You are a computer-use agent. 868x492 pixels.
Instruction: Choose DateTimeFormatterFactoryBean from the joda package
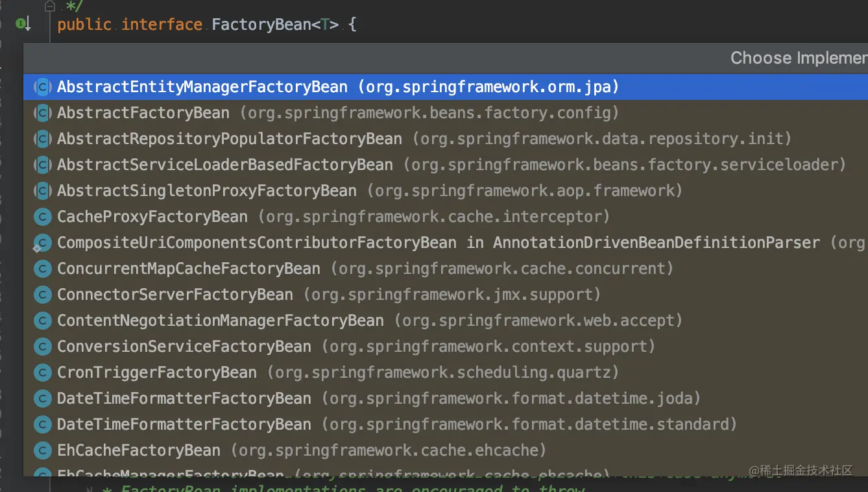(184, 398)
